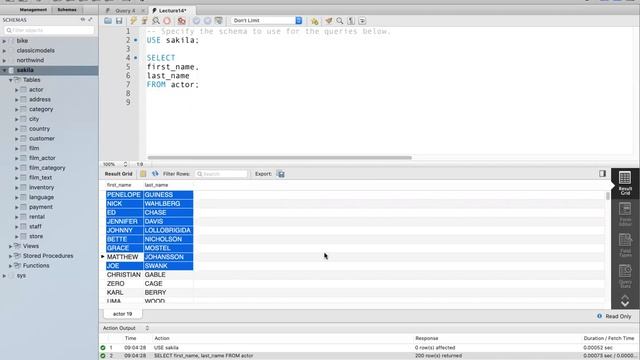Expand the Stored Procedures node

tap(11, 256)
